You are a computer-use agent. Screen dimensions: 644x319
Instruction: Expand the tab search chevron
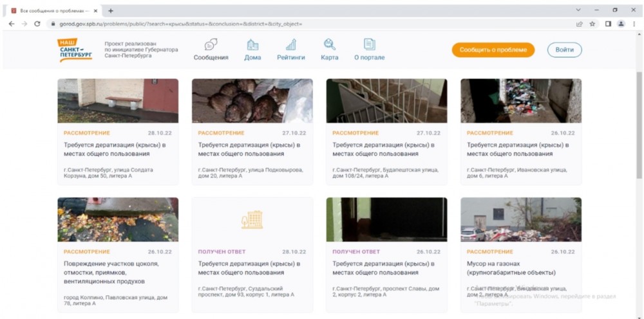click(578, 10)
